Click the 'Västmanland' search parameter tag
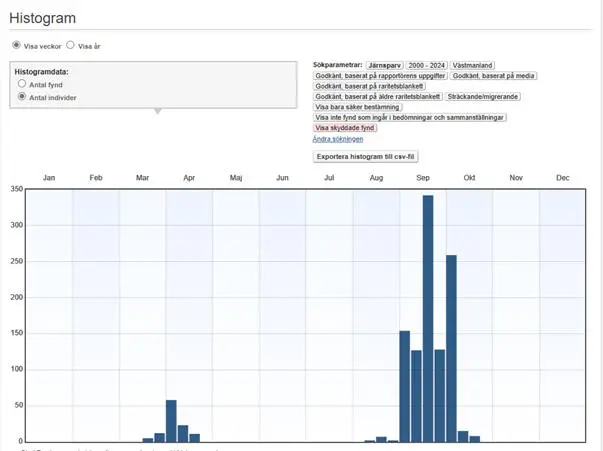The image size is (603, 451). point(473,65)
